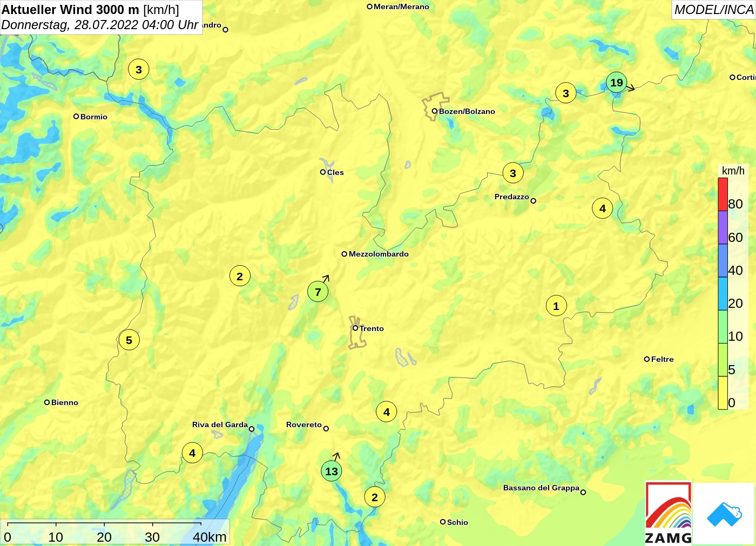Image resolution: width=756 pixels, height=546 pixels.
Task: Click the blue 40 km/h legend color
Action: click(723, 260)
